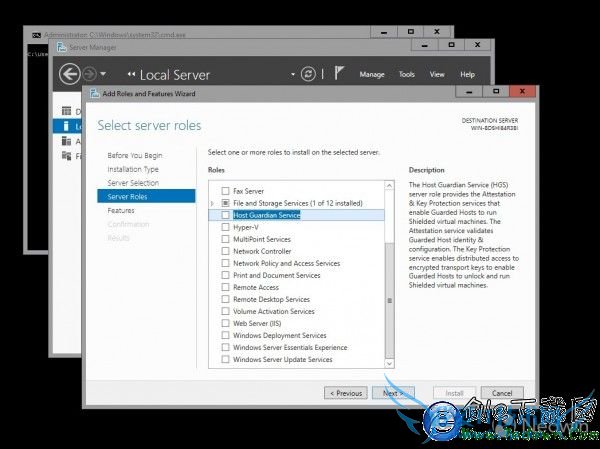
Task: Check Network Policy and Access Services
Action: click(x=225, y=263)
